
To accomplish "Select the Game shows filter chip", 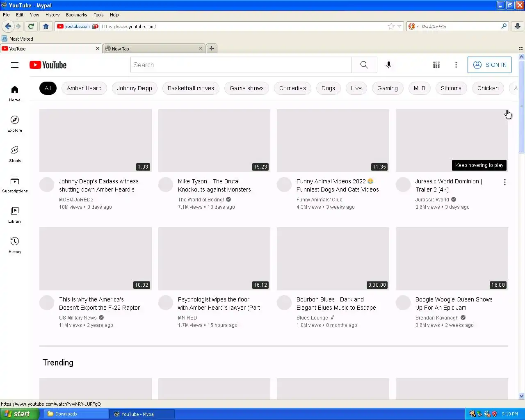I will click(x=247, y=88).
